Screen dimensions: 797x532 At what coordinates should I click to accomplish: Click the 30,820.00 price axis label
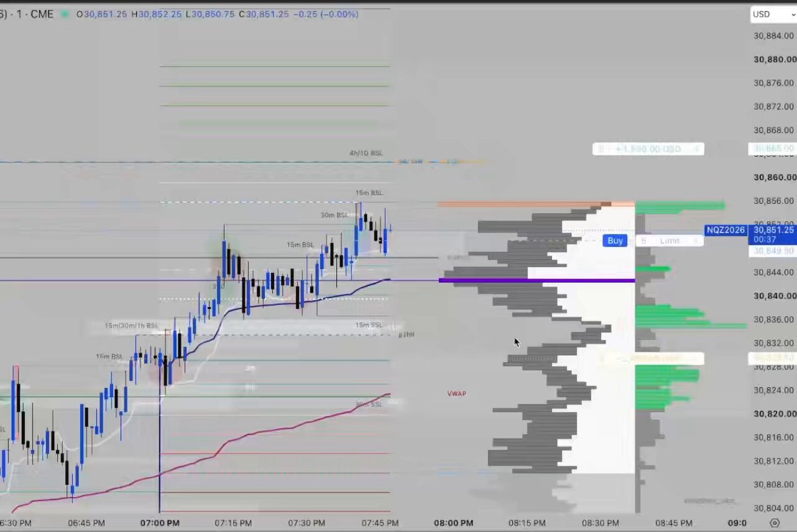[774, 414]
